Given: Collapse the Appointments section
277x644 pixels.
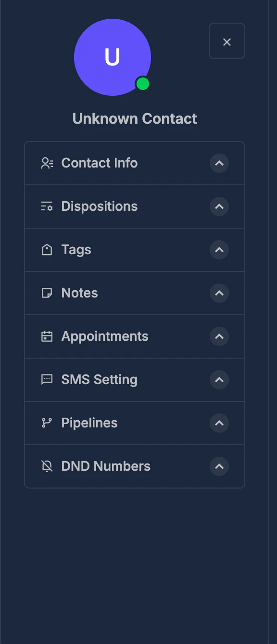Looking at the screenshot, I should click(219, 336).
